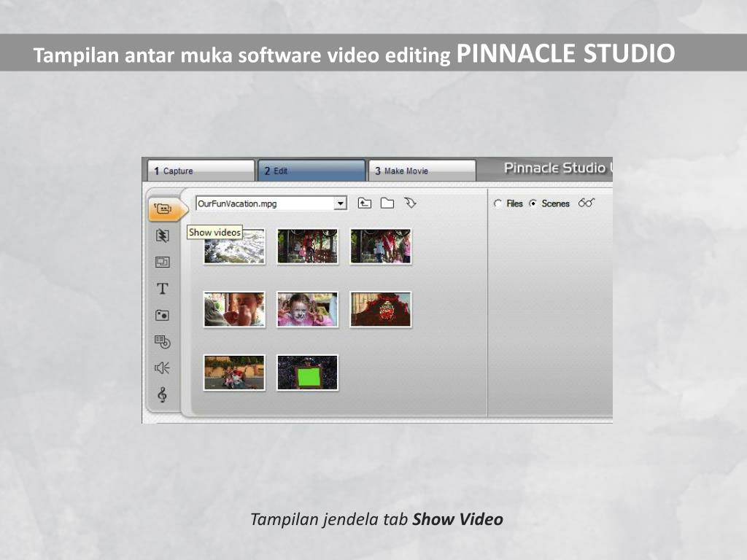
Task: Select the group of people scene thumbnail top right
Action: coord(381,246)
